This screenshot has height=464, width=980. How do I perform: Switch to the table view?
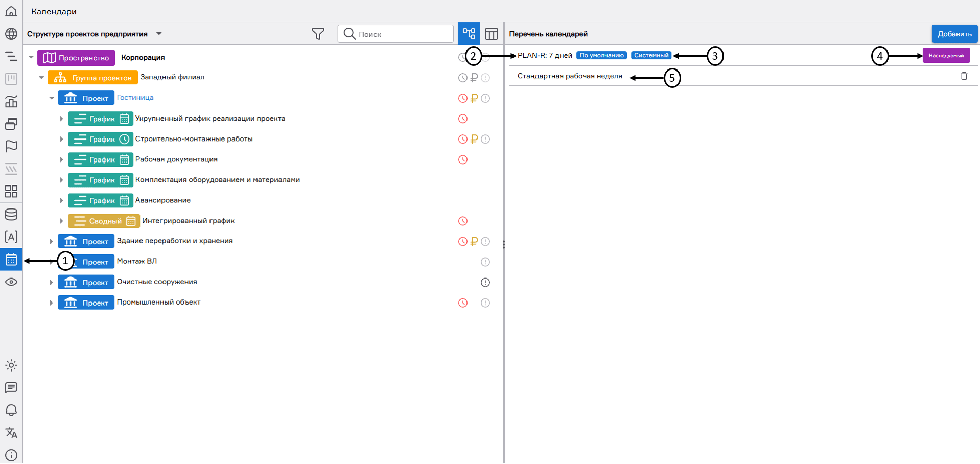pos(491,34)
